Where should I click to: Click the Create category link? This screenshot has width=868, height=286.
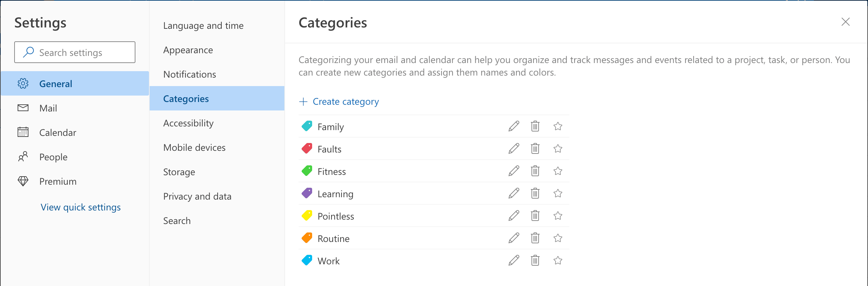(339, 101)
